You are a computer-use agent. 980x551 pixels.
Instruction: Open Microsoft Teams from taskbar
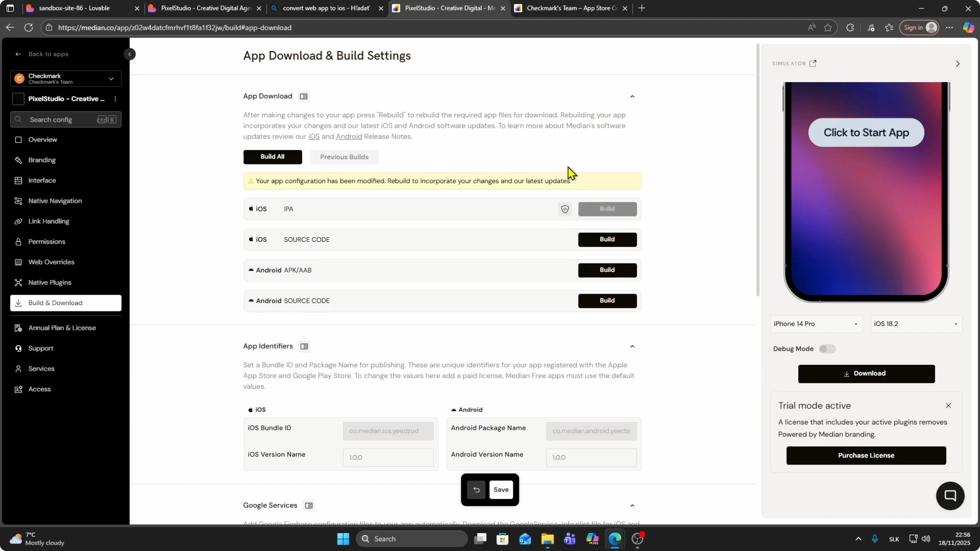(x=570, y=539)
